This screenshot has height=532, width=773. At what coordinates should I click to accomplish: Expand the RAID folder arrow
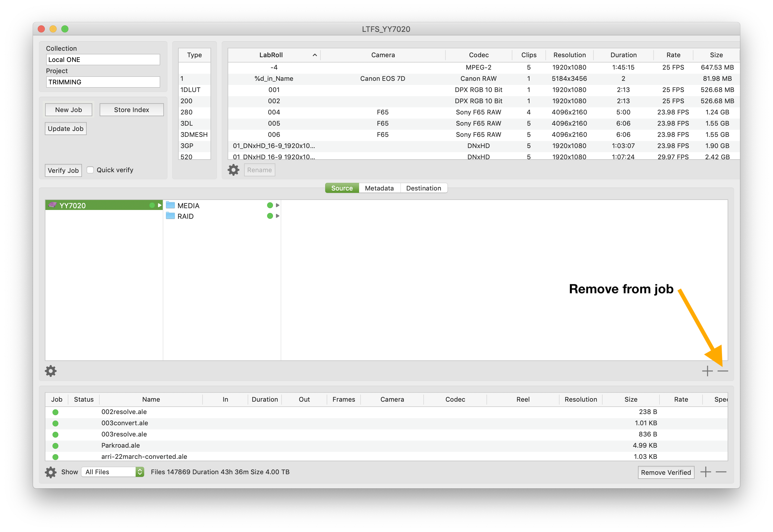click(277, 216)
